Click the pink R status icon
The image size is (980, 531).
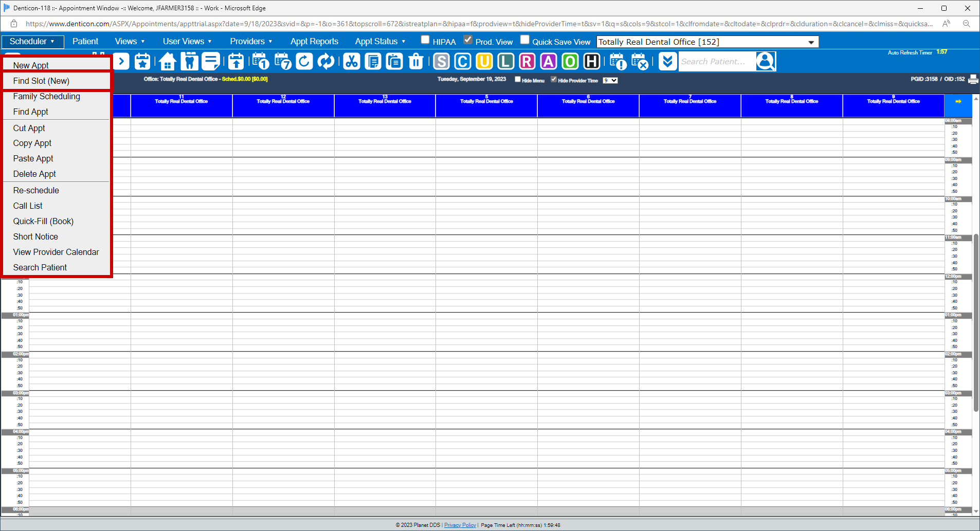527,61
